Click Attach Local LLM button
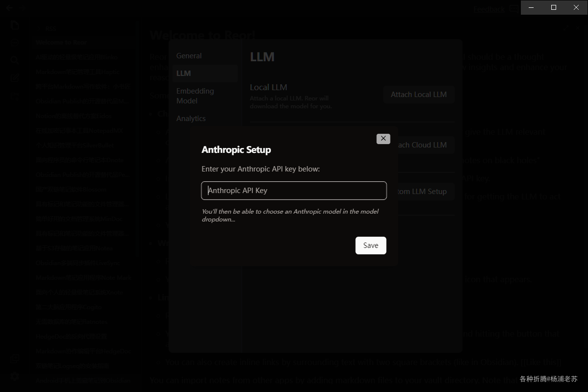This screenshot has height=392, width=588. pos(419,95)
